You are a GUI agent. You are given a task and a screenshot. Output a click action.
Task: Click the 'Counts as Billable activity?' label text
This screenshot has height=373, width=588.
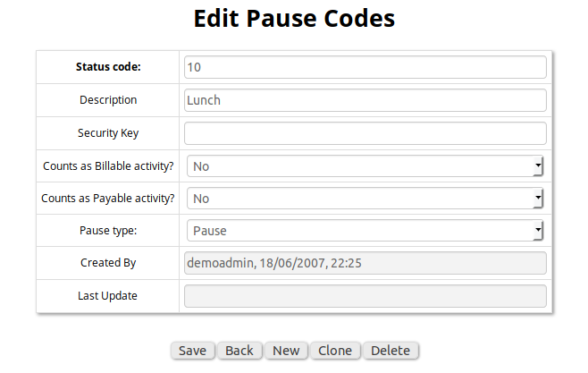(x=108, y=166)
